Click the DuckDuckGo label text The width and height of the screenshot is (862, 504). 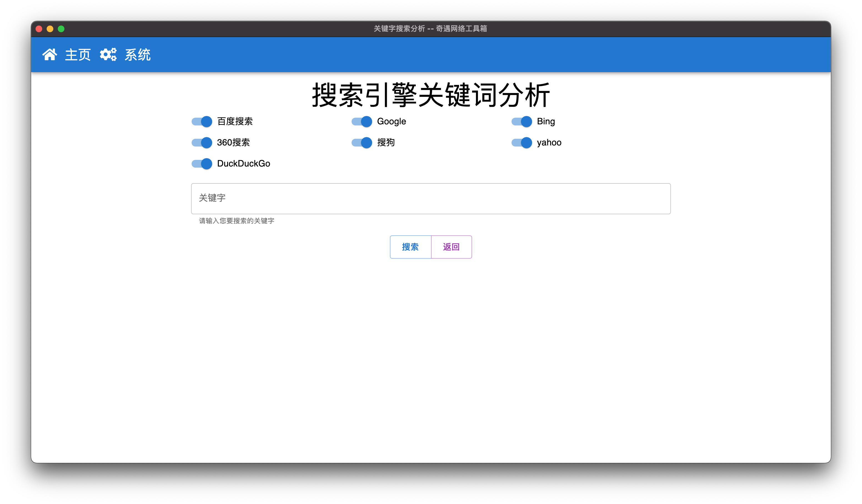(244, 164)
